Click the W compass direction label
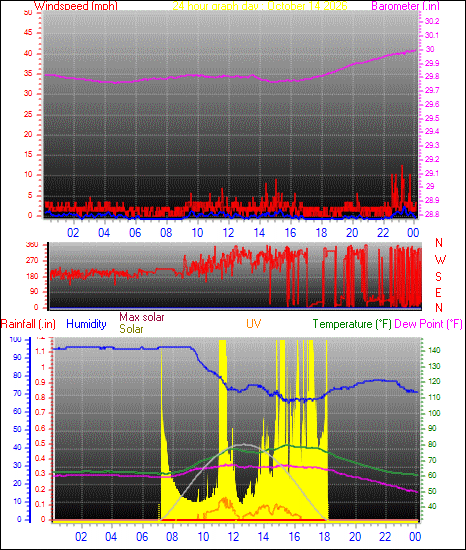The image size is (466, 550). point(440,260)
